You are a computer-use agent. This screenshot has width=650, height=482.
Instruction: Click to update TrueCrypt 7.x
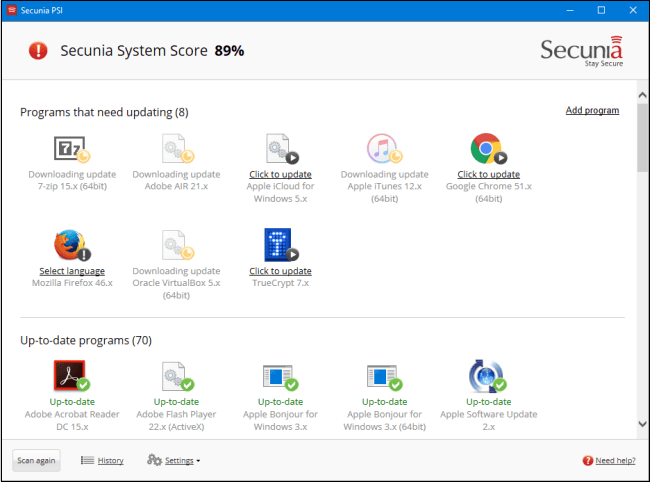[280, 271]
